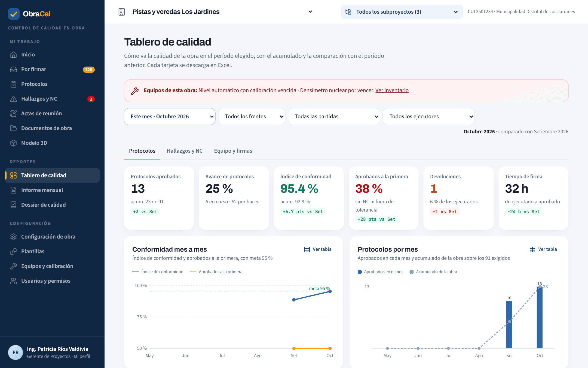This screenshot has width=588, height=368.
Task: Click the Usuarios y permisos people icon
Action: 13,281
